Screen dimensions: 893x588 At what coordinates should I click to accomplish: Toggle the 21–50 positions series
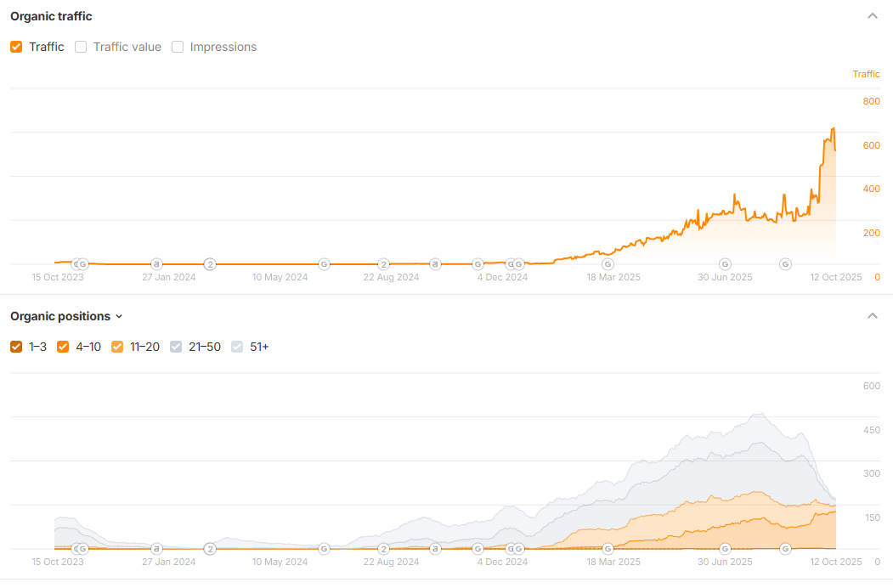[x=176, y=347]
